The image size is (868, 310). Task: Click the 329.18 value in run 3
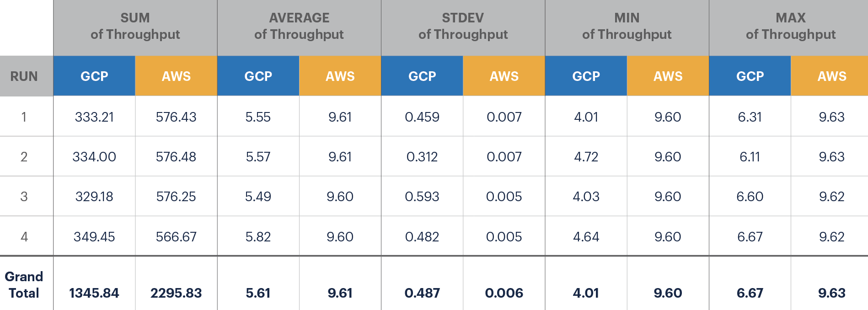(94, 197)
